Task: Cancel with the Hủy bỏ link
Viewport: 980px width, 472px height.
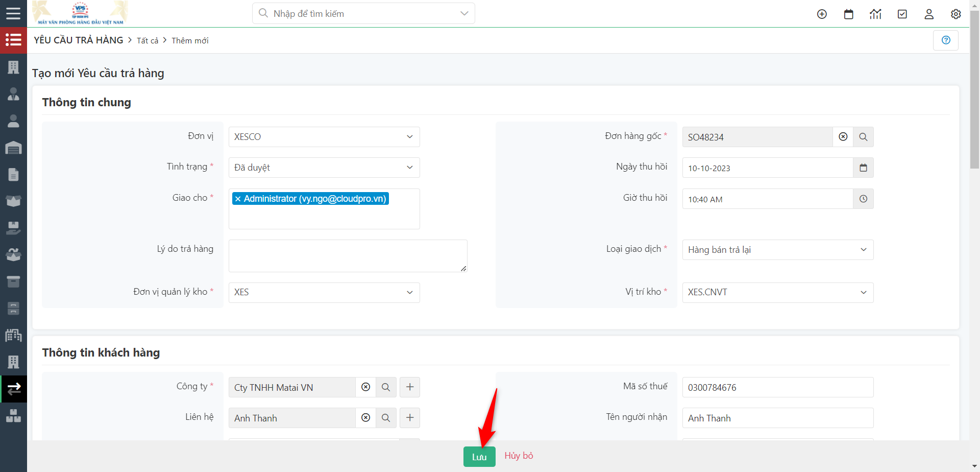Action: click(x=519, y=456)
